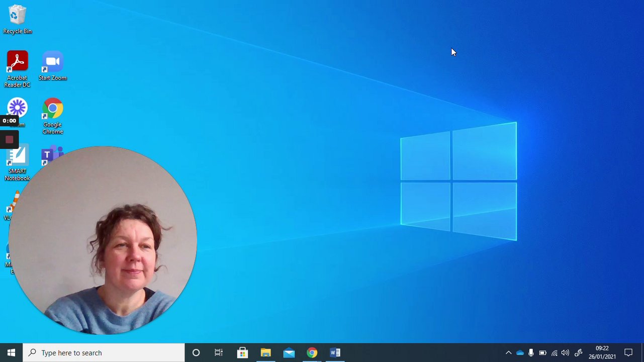
Task: Open the Windows Start menu
Action: [11, 352]
